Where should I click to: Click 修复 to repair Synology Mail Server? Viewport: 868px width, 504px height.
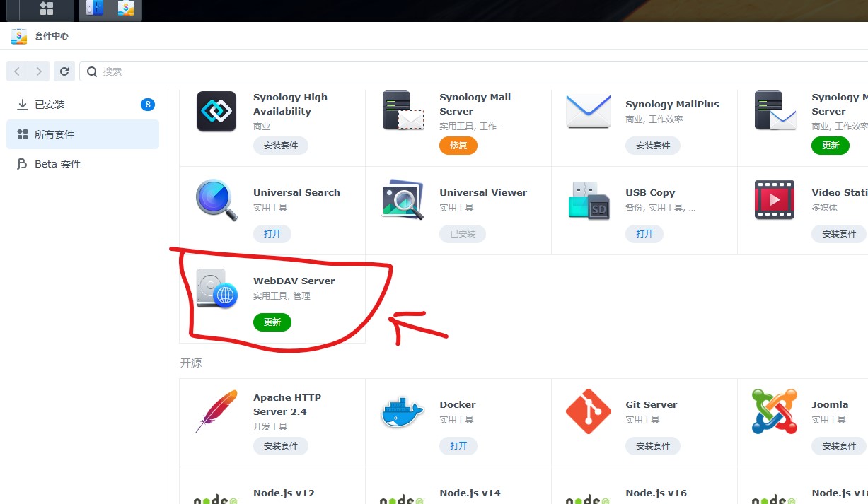458,146
